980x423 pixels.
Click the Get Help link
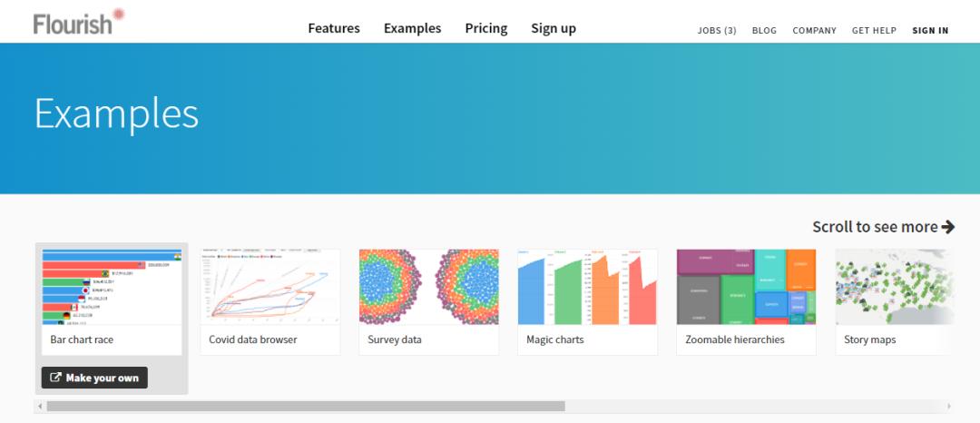point(874,30)
